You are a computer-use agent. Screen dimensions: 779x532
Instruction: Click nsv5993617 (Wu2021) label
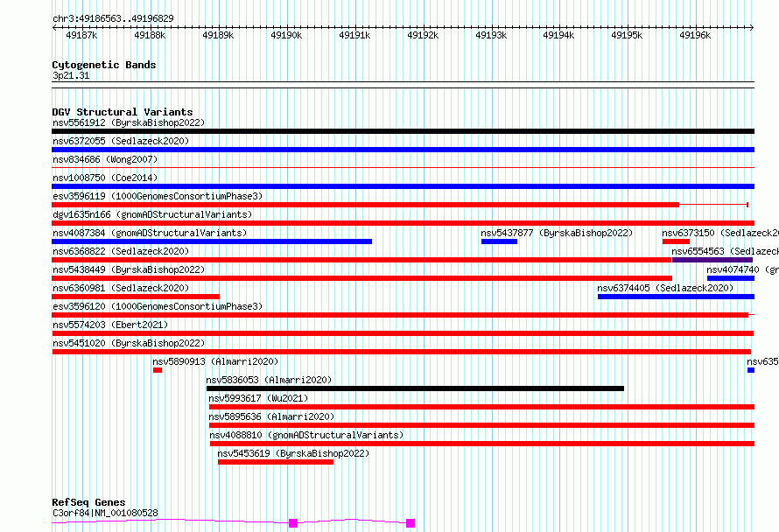point(258,398)
